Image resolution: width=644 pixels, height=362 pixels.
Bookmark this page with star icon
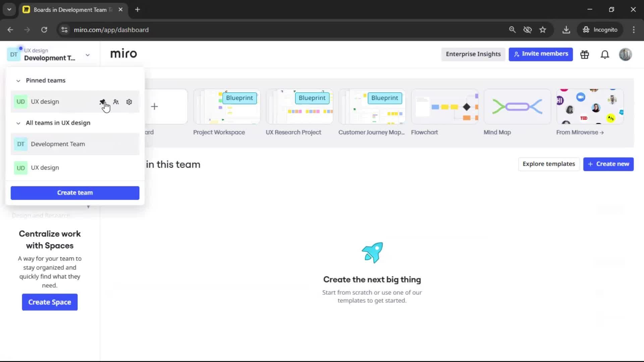tap(543, 30)
